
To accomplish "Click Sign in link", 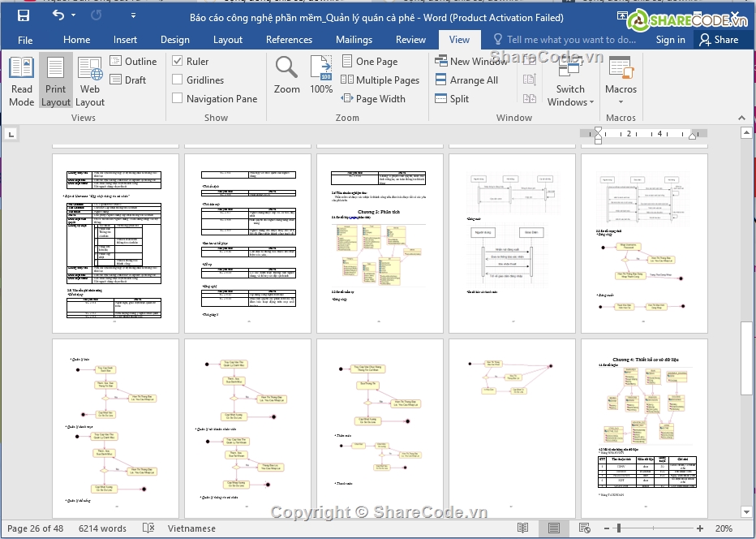I will pos(670,40).
